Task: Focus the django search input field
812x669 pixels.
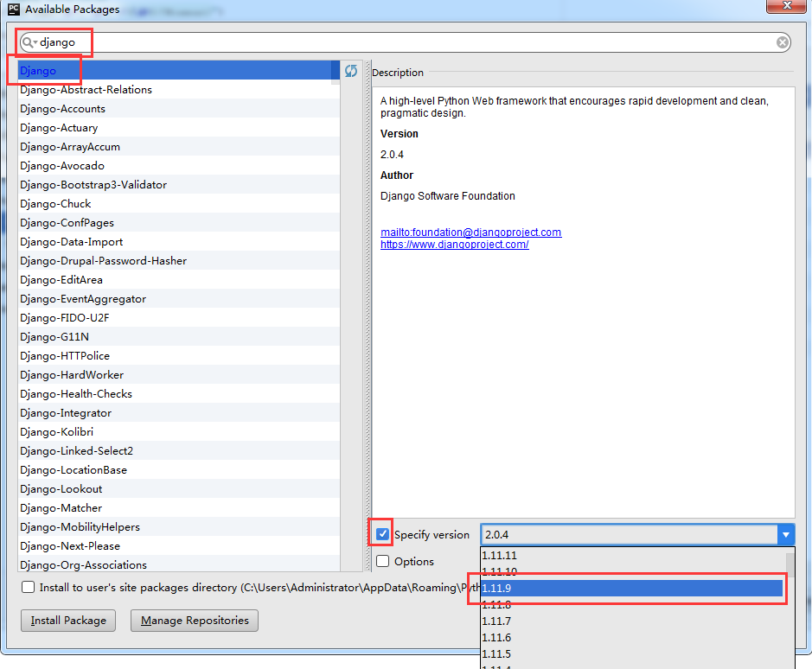Action: (x=404, y=42)
